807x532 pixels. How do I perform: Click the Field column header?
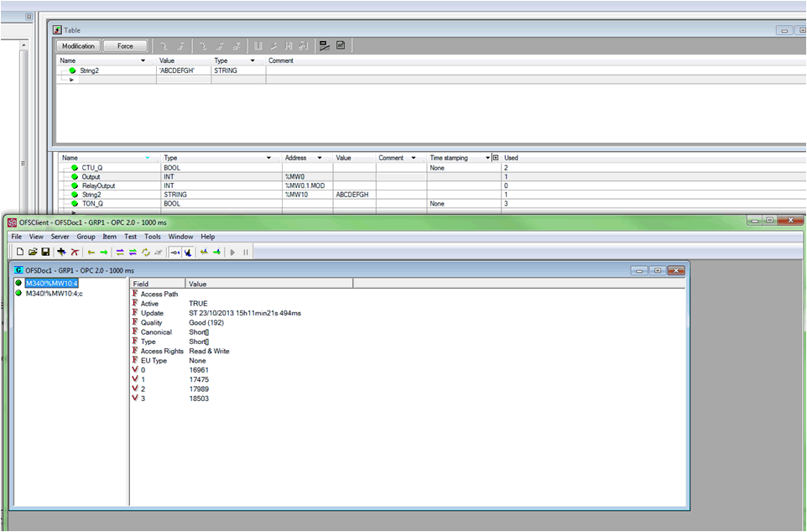click(158, 284)
